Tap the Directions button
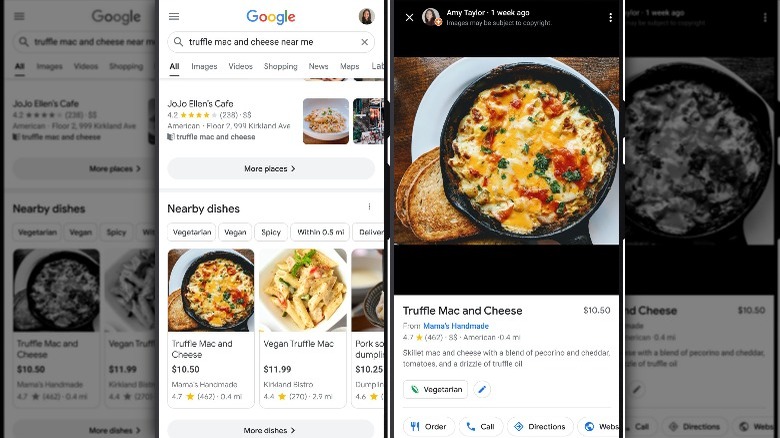 click(x=540, y=427)
